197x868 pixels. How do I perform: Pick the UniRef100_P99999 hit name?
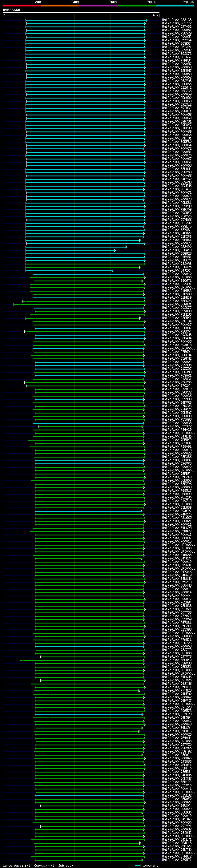[177, 399]
